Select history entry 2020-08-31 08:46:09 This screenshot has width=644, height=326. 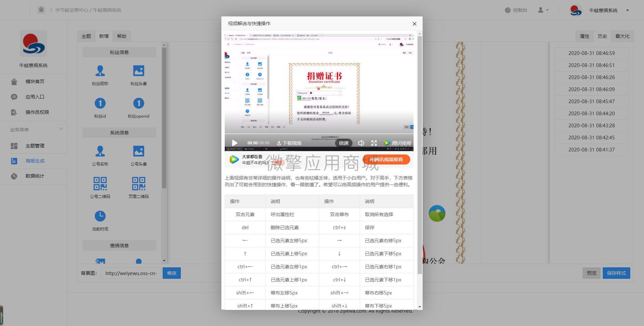[592, 89]
